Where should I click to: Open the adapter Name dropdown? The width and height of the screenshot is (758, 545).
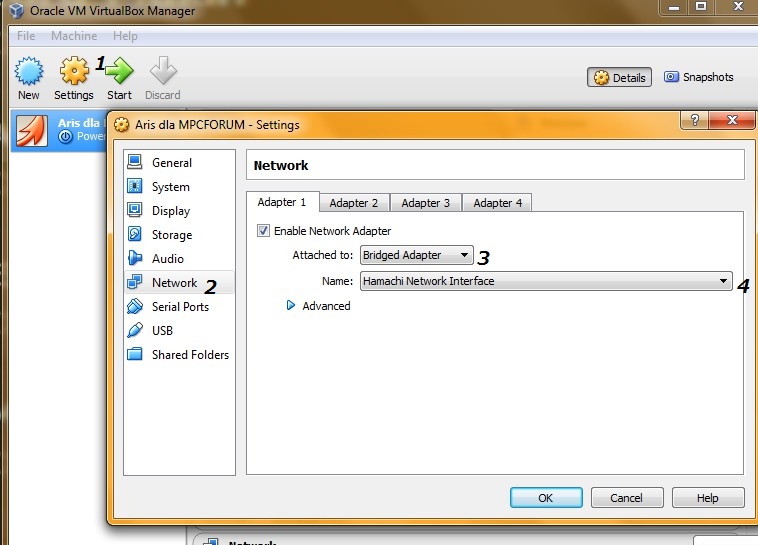[546, 281]
